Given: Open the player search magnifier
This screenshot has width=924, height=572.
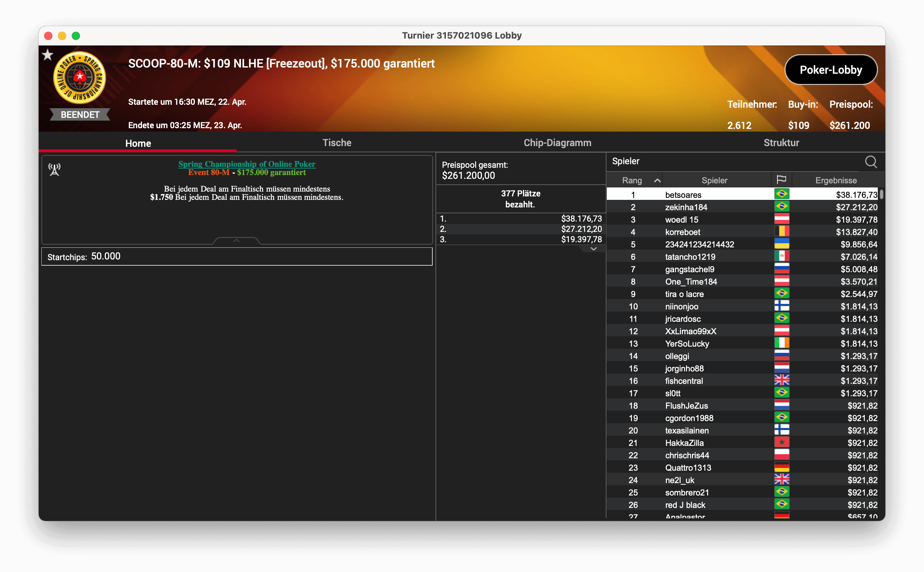Looking at the screenshot, I should [x=871, y=162].
